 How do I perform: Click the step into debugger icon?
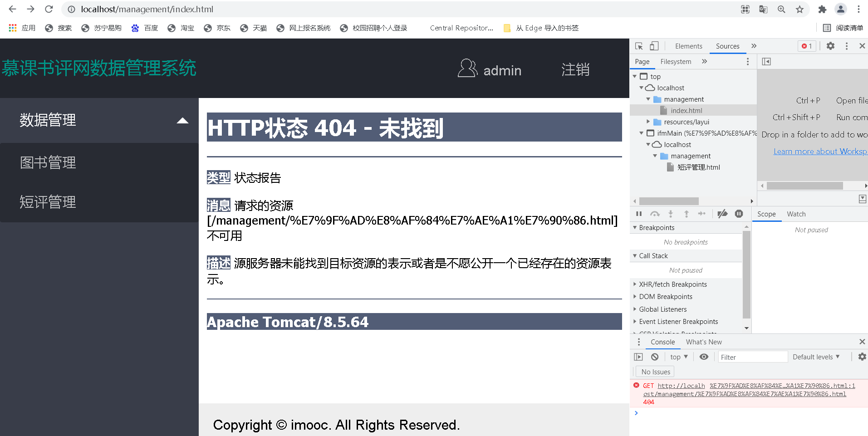[x=671, y=214]
